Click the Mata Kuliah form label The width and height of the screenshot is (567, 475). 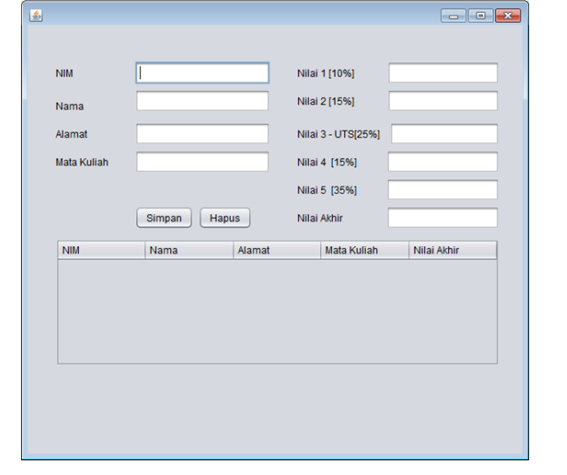[82, 162]
